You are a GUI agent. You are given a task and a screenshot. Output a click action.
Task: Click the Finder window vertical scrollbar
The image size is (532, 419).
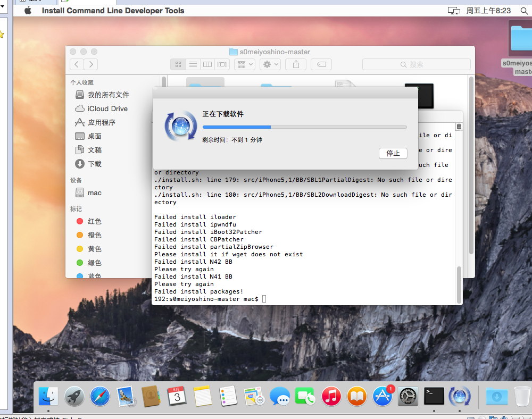(471, 165)
